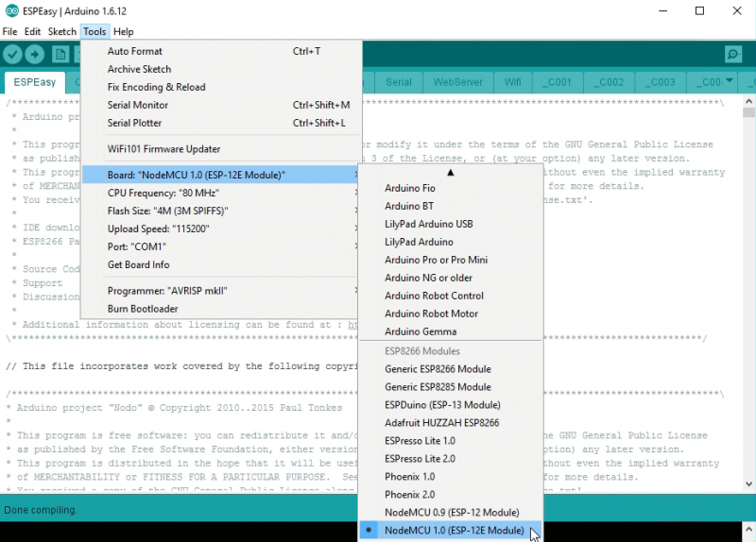Screen dimensions: 756x542
Task: Minimize the Arduino window
Action: (663, 10)
